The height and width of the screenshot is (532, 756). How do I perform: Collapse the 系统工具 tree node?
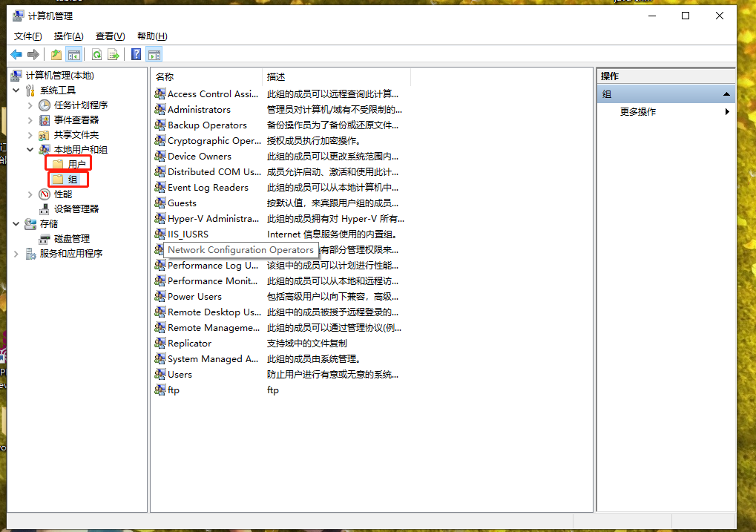click(16, 91)
